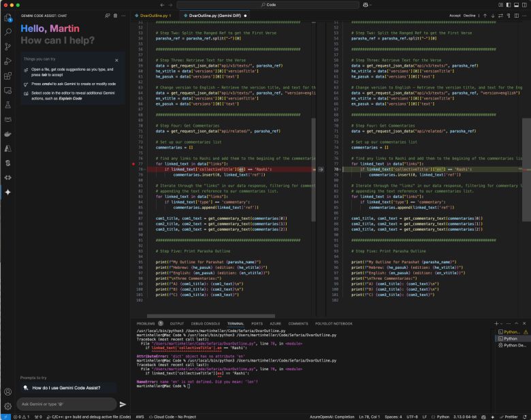
Task: Accept the Gemini diff changes
Action: (455, 14)
